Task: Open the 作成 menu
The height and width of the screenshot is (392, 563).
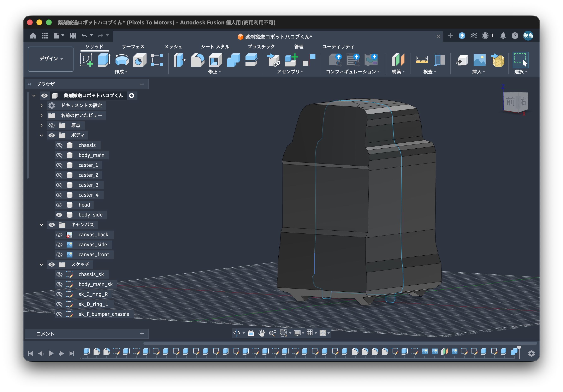Action: [121, 72]
